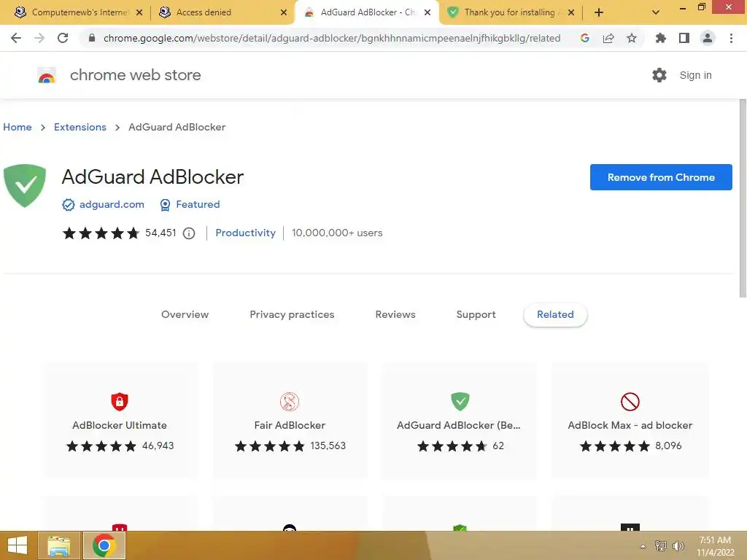Click the AdGuard AdBlocker heading

pyautogui.click(x=152, y=177)
